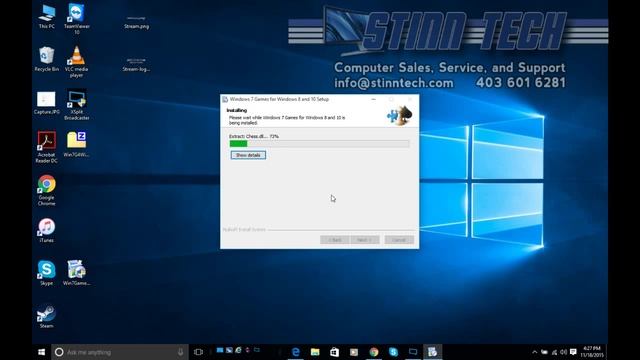
Task: Launch Steam desktop shortcut
Action: click(47, 316)
